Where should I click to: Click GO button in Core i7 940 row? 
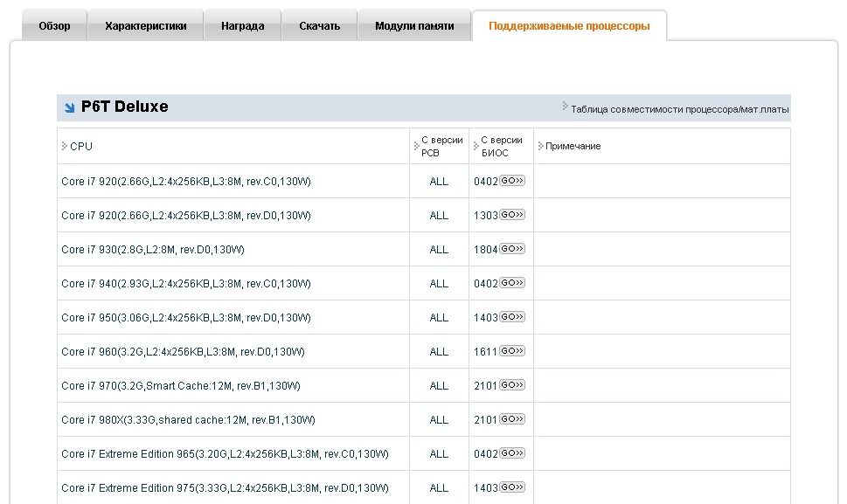(x=512, y=283)
